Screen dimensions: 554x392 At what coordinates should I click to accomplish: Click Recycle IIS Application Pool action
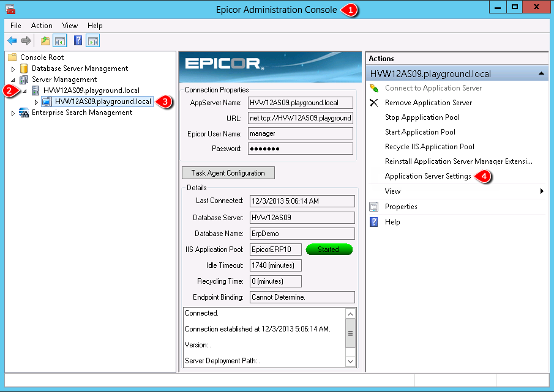click(430, 147)
